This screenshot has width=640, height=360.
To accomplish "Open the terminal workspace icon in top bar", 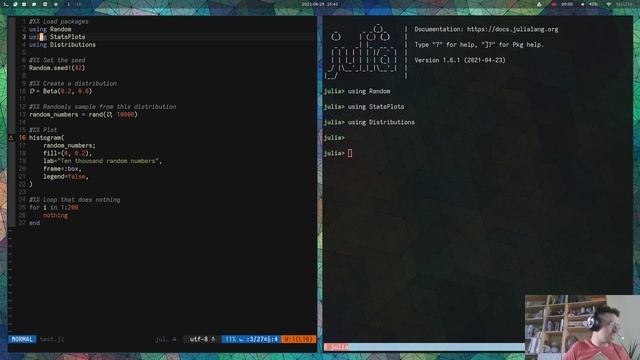I will point(5,4).
